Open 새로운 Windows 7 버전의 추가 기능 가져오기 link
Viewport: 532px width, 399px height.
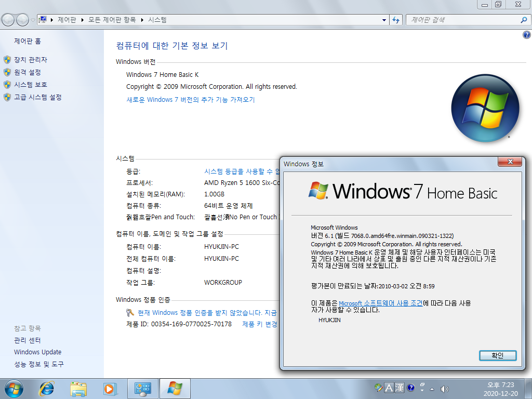click(x=190, y=99)
